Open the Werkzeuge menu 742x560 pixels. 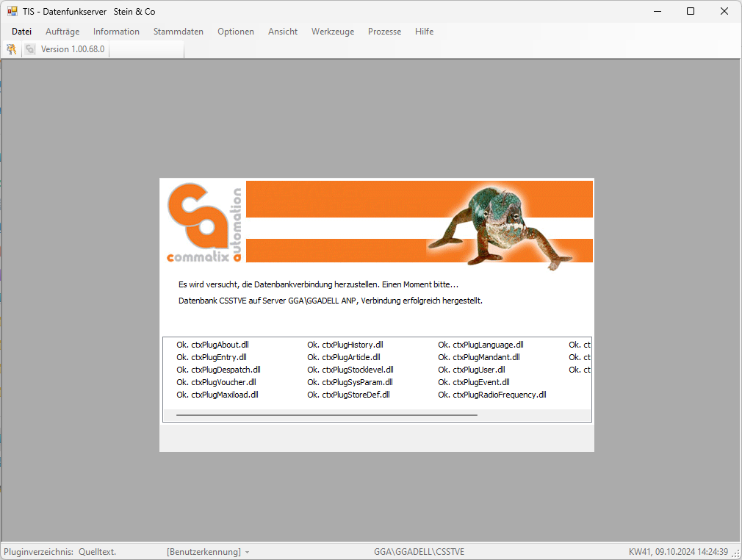point(333,32)
